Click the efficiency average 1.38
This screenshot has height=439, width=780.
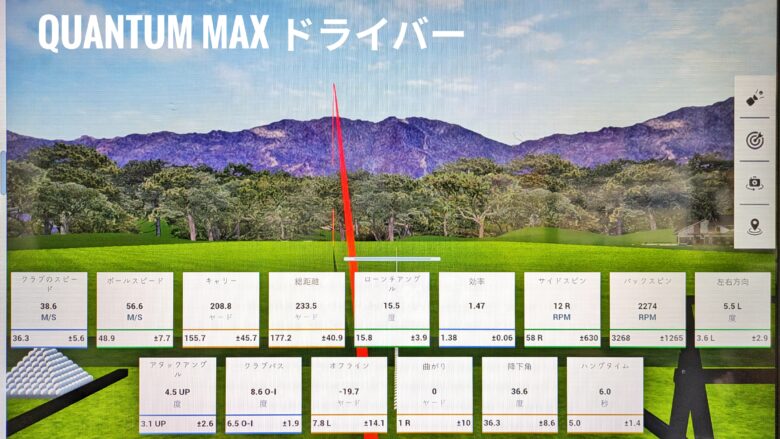point(449,338)
